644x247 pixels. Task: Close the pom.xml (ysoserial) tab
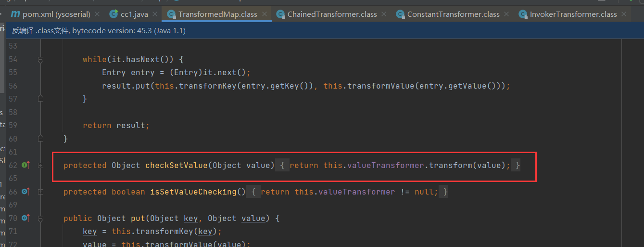(98, 14)
